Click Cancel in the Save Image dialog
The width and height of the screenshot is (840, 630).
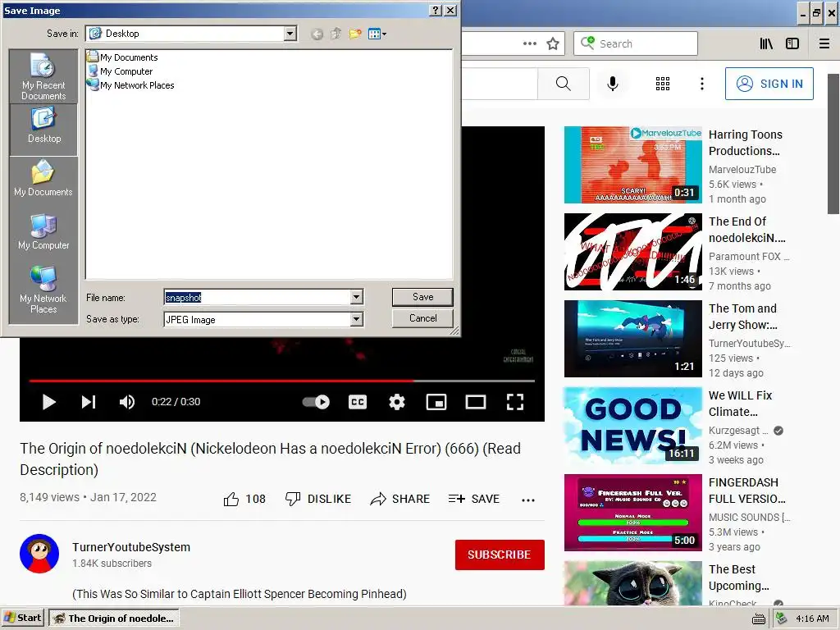click(422, 318)
